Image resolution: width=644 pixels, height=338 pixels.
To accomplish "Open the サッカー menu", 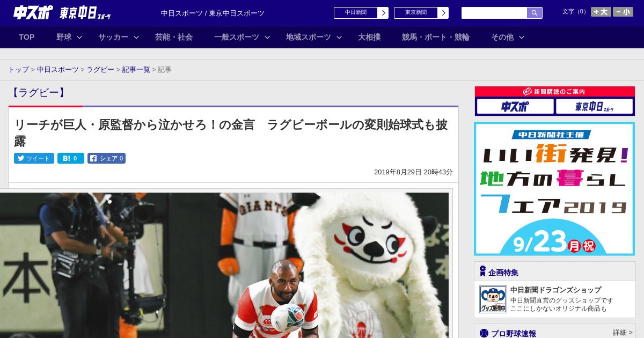I will pos(113,37).
